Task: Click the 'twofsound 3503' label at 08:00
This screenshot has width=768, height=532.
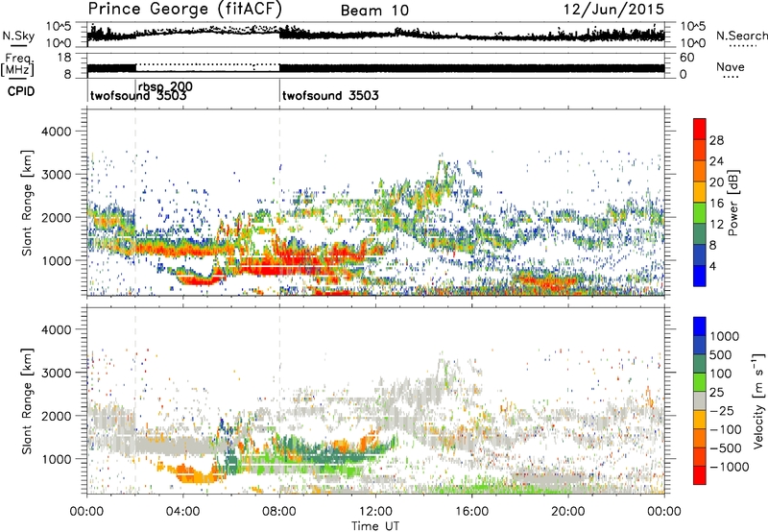Action: [x=330, y=95]
